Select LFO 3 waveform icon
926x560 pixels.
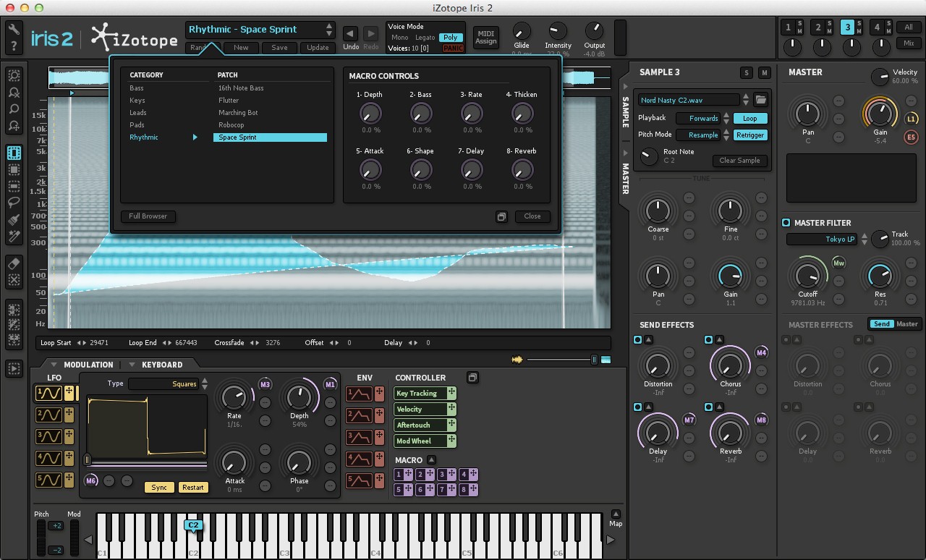(x=49, y=436)
